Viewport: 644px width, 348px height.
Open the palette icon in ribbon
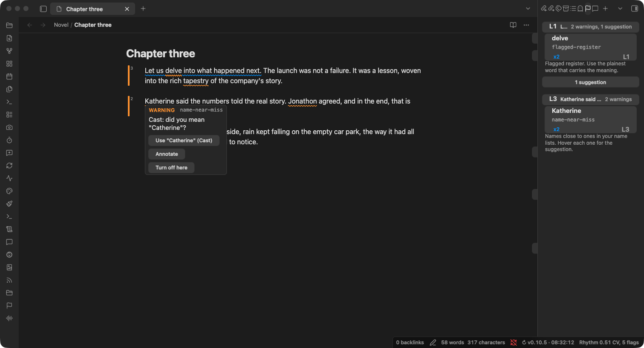[9, 191]
